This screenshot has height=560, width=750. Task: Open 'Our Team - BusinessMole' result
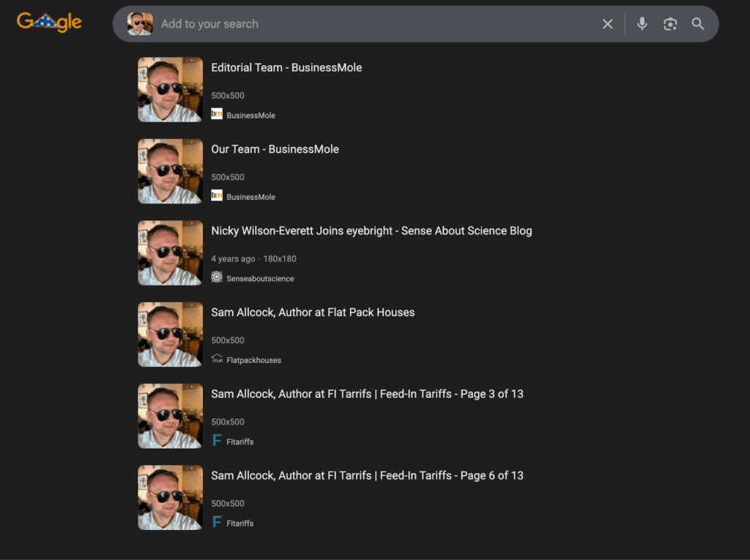point(275,149)
